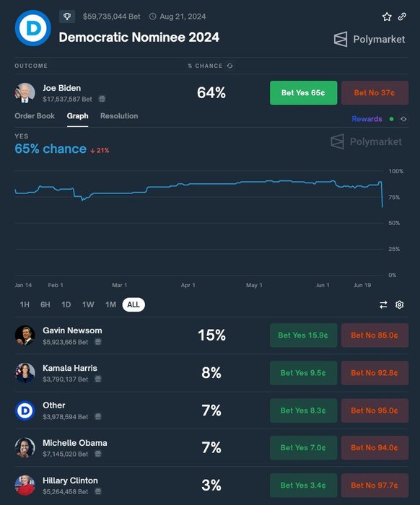Click Bet Yes 65¢ for Joe Biden

pyautogui.click(x=303, y=93)
